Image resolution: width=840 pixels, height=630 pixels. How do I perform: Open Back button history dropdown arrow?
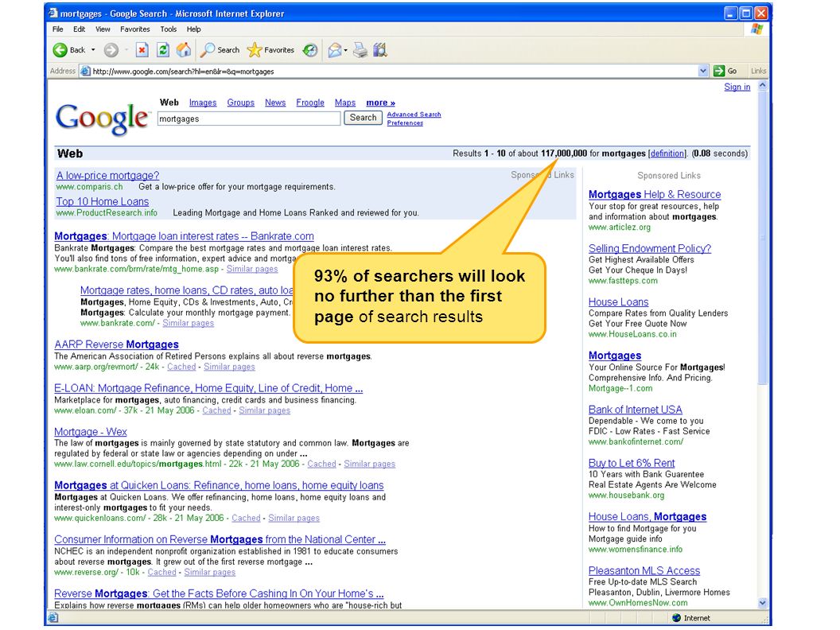click(x=93, y=50)
